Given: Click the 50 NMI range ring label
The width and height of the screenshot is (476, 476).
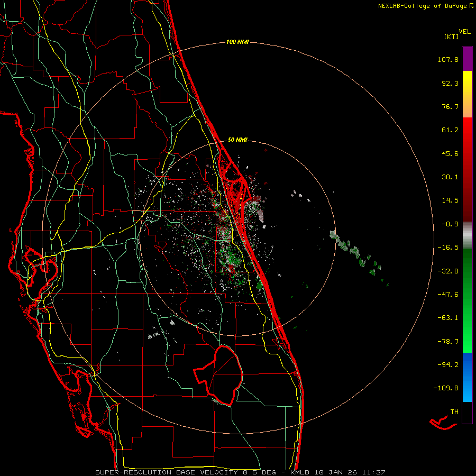Looking at the screenshot, I should [237, 140].
